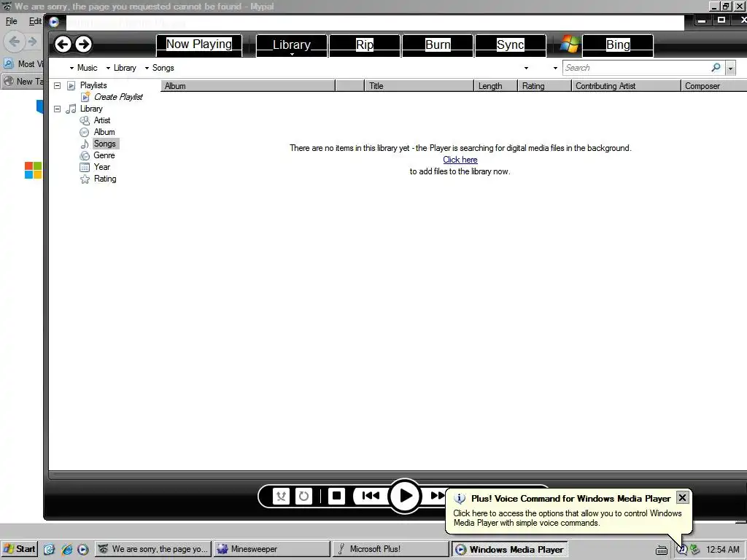747x560 pixels.
Task: Stop playback
Action: tap(336, 496)
